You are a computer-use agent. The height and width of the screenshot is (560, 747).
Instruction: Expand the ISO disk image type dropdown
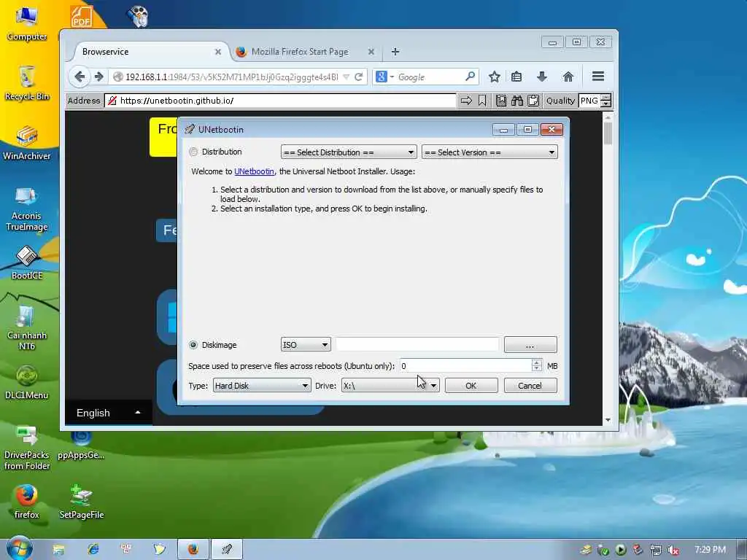coord(306,345)
